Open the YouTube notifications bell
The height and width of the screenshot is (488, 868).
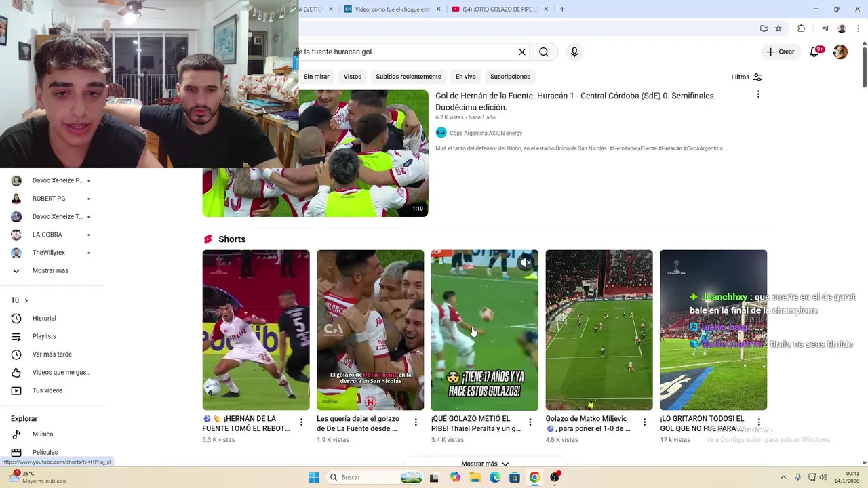click(815, 52)
